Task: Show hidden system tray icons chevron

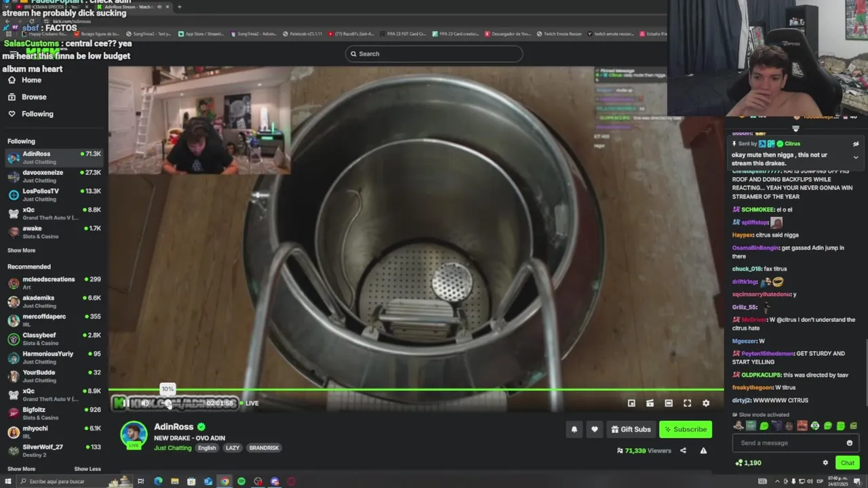Action: pyautogui.click(x=777, y=481)
